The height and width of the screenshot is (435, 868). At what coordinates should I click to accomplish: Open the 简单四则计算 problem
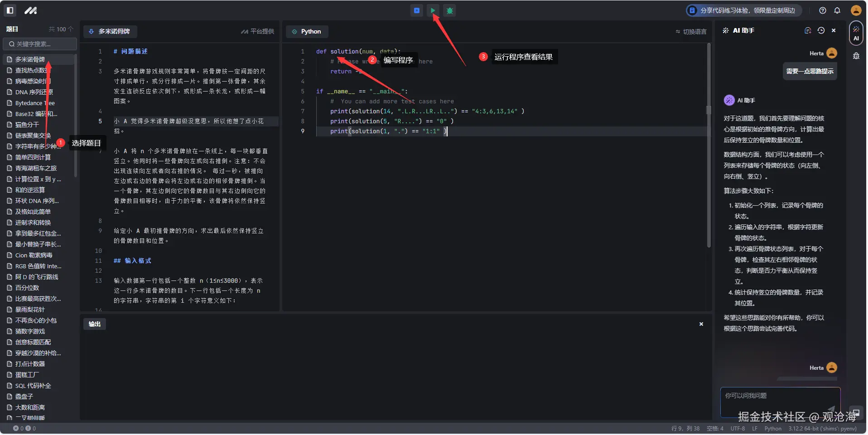pos(38,157)
